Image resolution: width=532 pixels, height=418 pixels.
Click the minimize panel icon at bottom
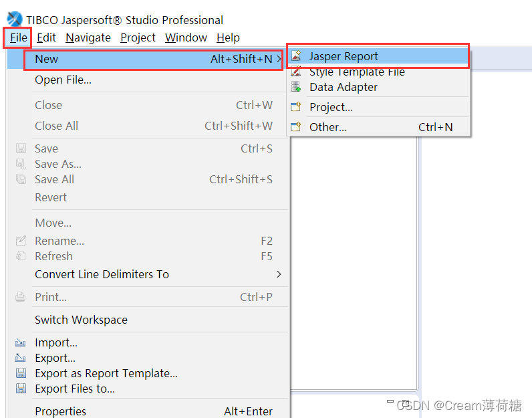390,401
